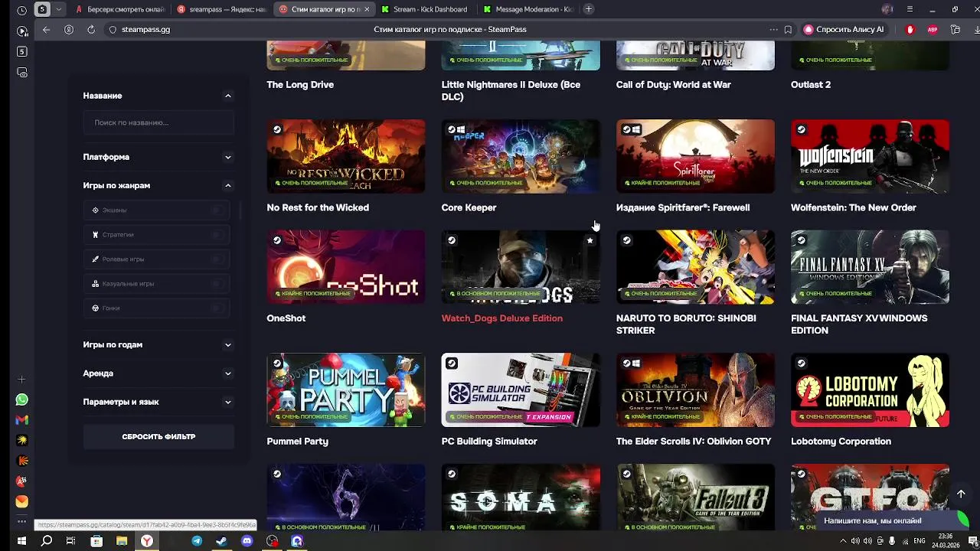980x551 pixels.
Task: Open a new tab with the plus icon
Action: [x=588, y=9]
